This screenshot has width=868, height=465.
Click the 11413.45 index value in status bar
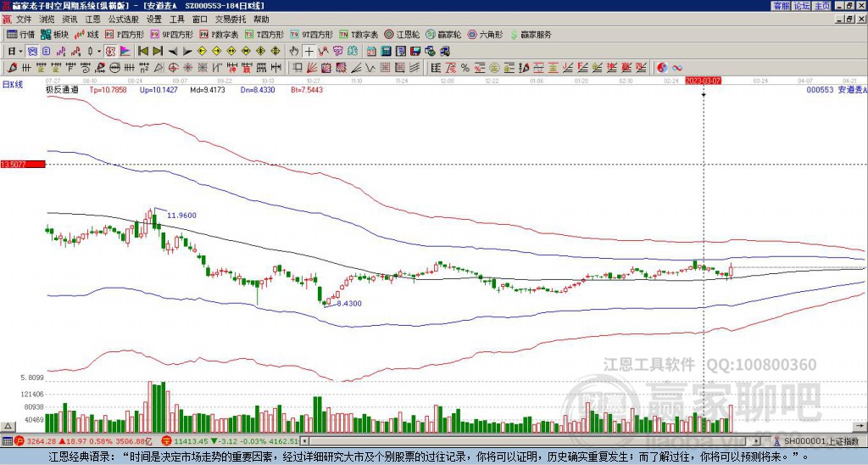[x=191, y=441]
